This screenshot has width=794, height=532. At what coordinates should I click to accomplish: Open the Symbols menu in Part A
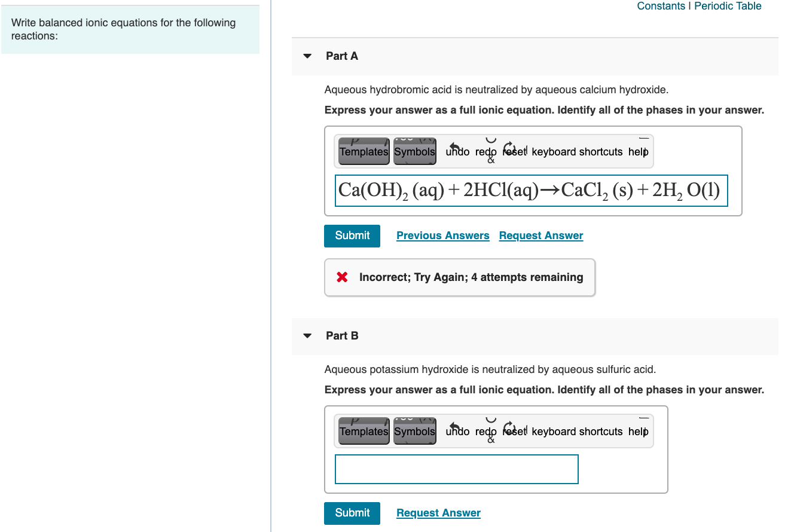pos(415,151)
